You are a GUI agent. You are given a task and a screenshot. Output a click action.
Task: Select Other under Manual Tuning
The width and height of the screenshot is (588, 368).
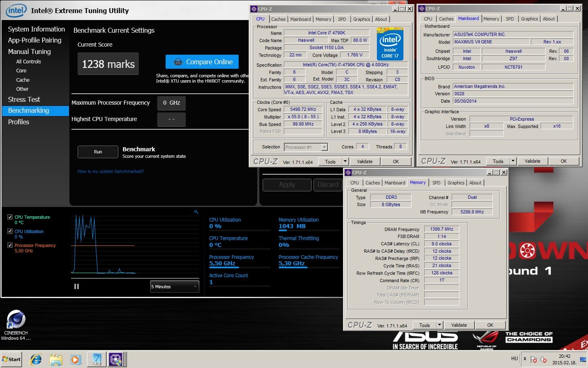click(22, 89)
